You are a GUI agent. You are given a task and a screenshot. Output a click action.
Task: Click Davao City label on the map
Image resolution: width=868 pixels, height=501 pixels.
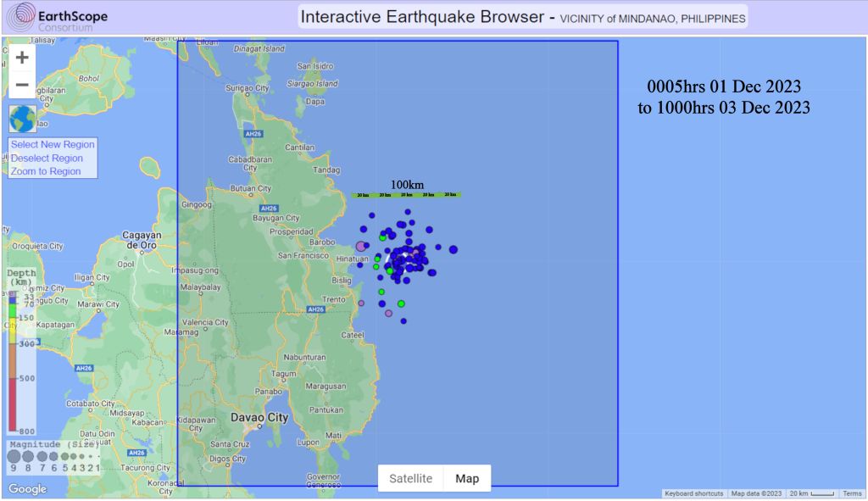pos(259,418)
